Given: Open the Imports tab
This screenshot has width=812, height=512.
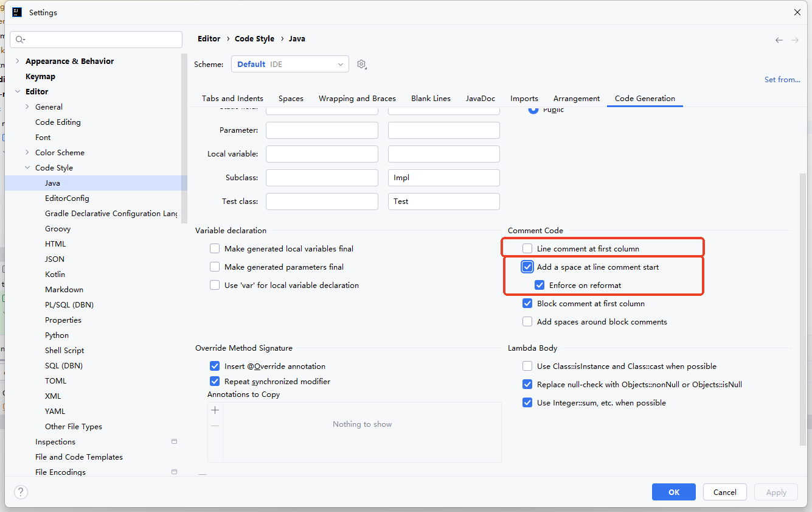Looking at the screenshot, I should coord(524,98).
